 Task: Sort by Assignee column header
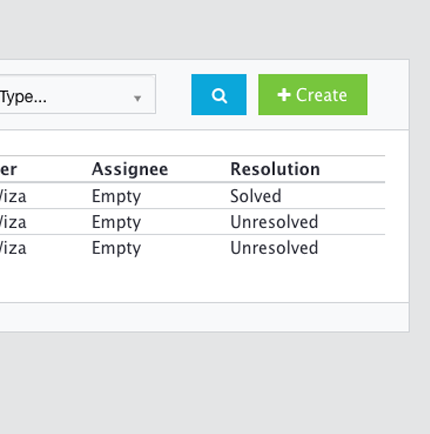tap(130, 169)
